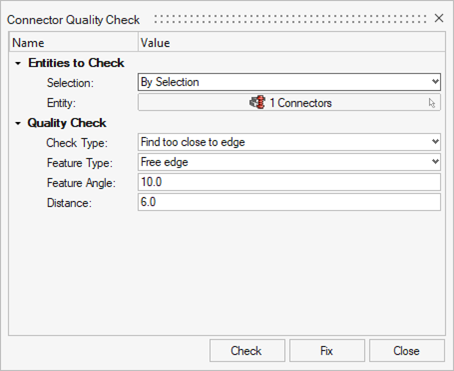Click the red connector icon in Entity field
The height and width of the screenshot is (371, 454).
click(257, 102)
